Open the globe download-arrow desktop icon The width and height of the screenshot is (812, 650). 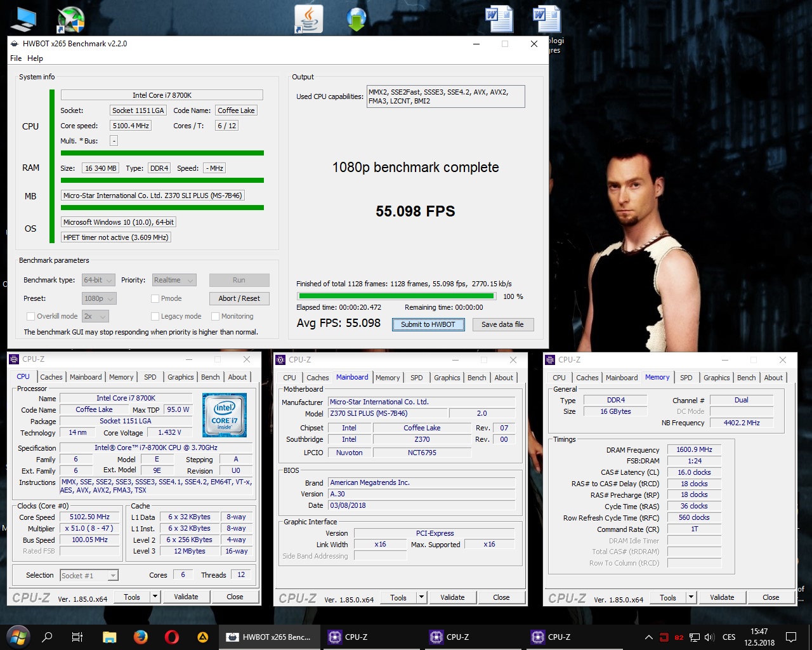click(x=357, y=18)
